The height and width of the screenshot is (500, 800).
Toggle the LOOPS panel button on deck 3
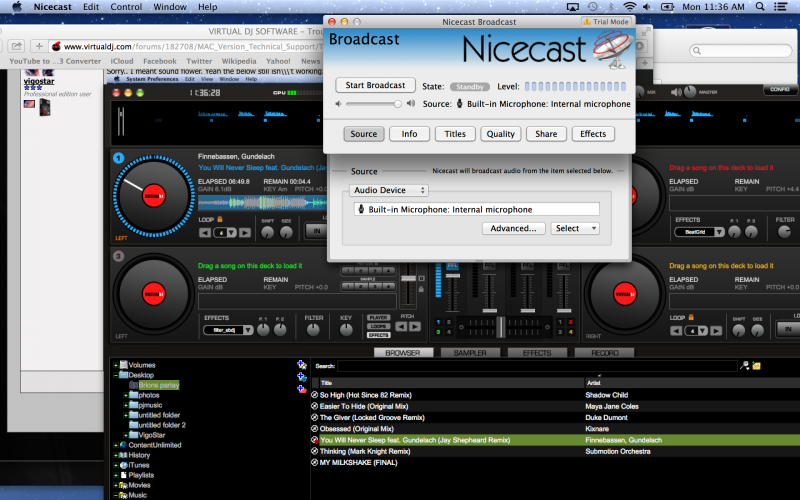tap(378, 326)
